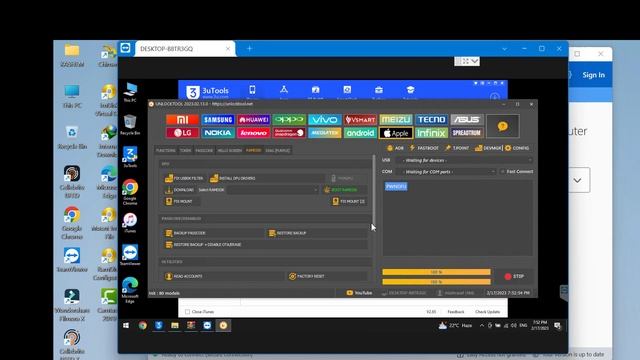Click the upper yellow progress bar
The width and height of the screenshot is (640, 360).
click(436, 272)
